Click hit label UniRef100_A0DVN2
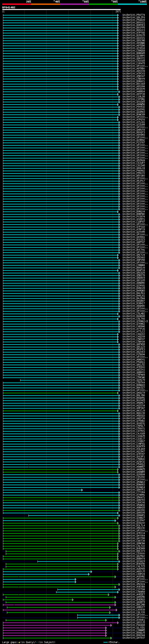This screenshot has height=644, width=149. 134,576
